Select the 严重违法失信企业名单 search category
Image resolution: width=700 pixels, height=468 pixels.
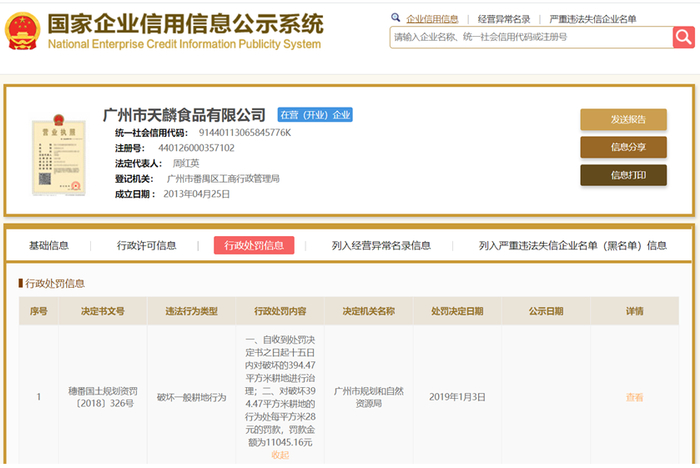tap(592, 19)
